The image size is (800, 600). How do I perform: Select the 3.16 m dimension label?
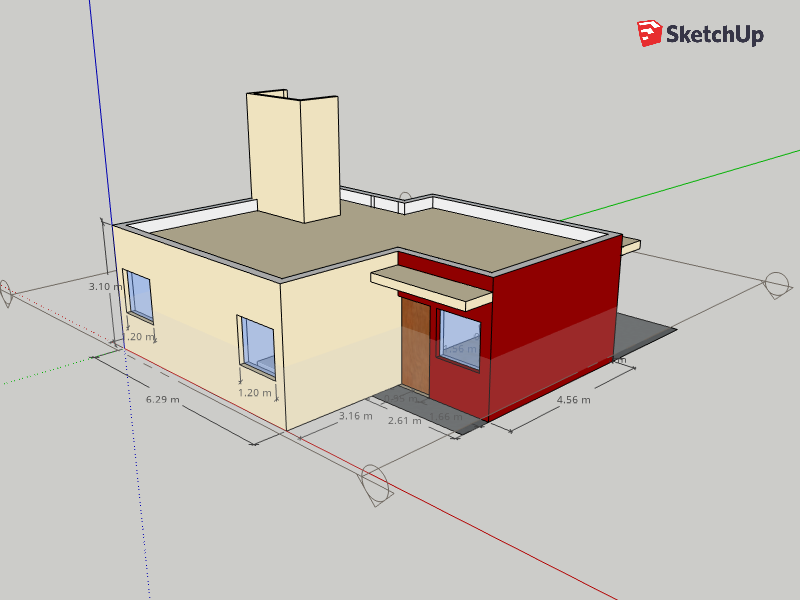point(356,416)
